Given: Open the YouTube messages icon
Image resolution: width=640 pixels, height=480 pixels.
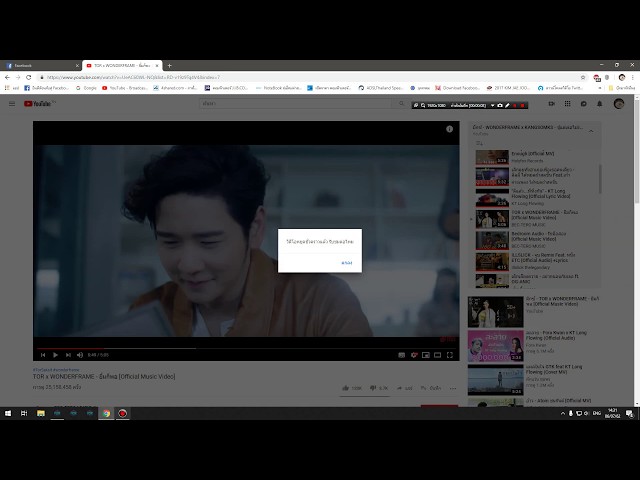Looking at the screenshot, I should 584,104.
